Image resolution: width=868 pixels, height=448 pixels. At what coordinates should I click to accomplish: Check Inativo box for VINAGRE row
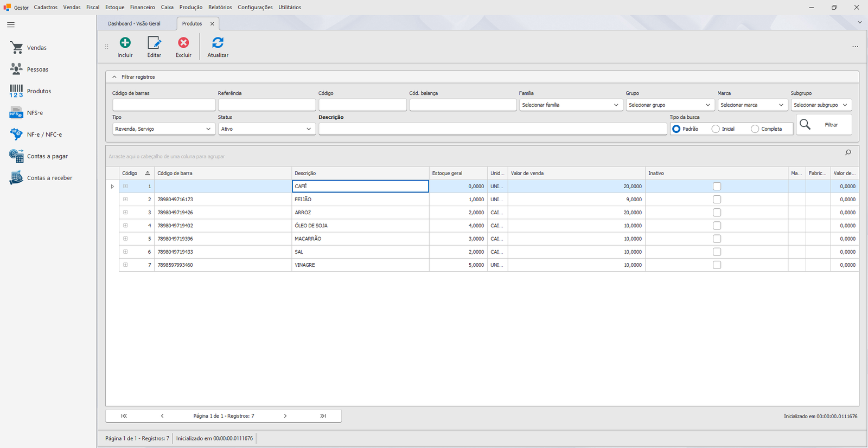(x=717, y=265)
